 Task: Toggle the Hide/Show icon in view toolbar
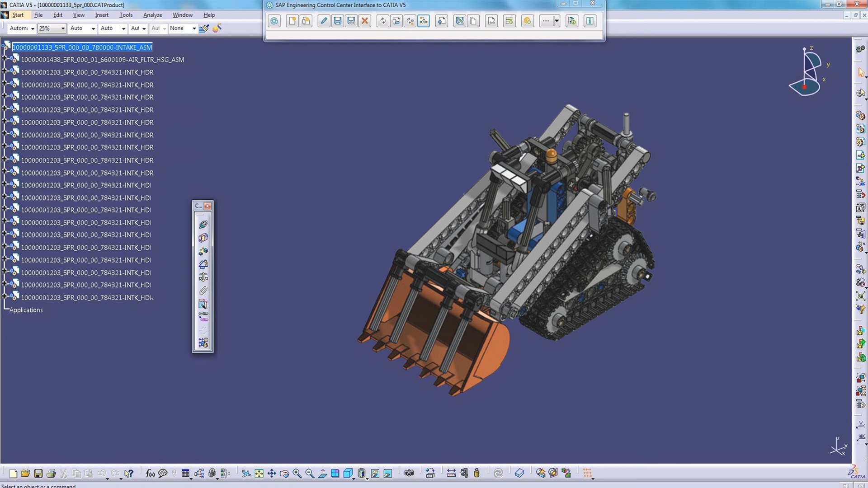click(375, 473)
